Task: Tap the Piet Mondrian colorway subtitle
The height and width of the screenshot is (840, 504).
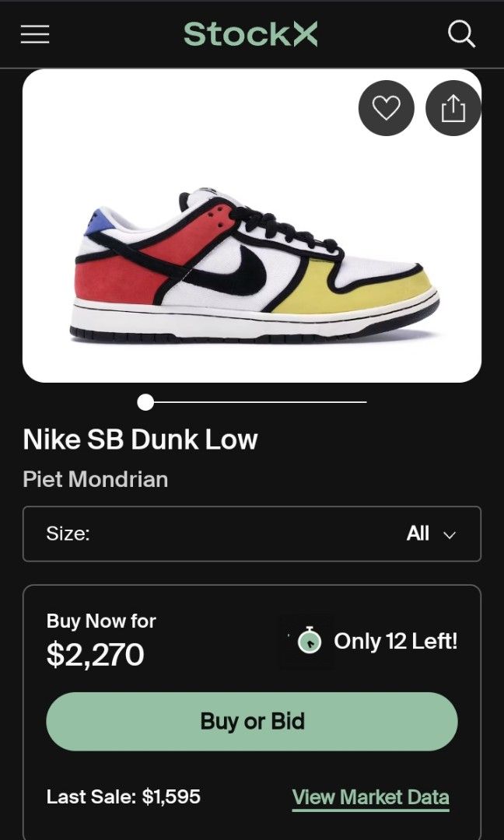Action: click(96, 479)
